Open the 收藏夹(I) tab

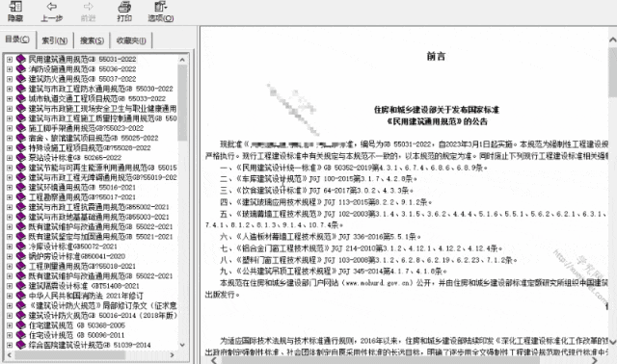pos(131,40)
